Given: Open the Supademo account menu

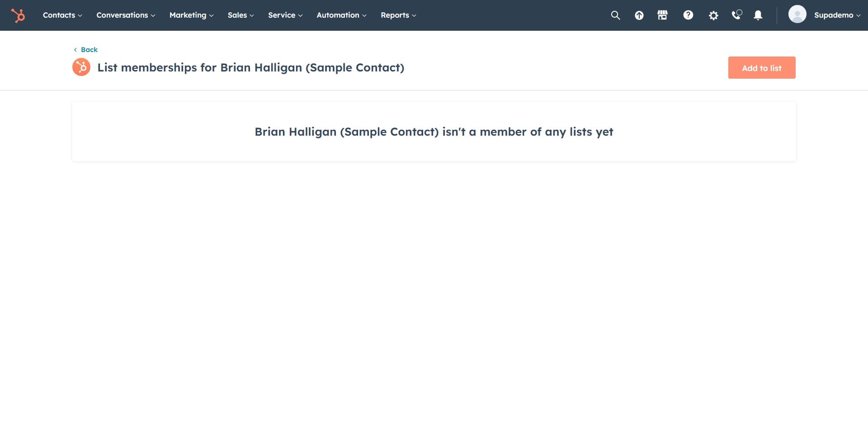Looking at the screenshot, I should click(837, 15).
